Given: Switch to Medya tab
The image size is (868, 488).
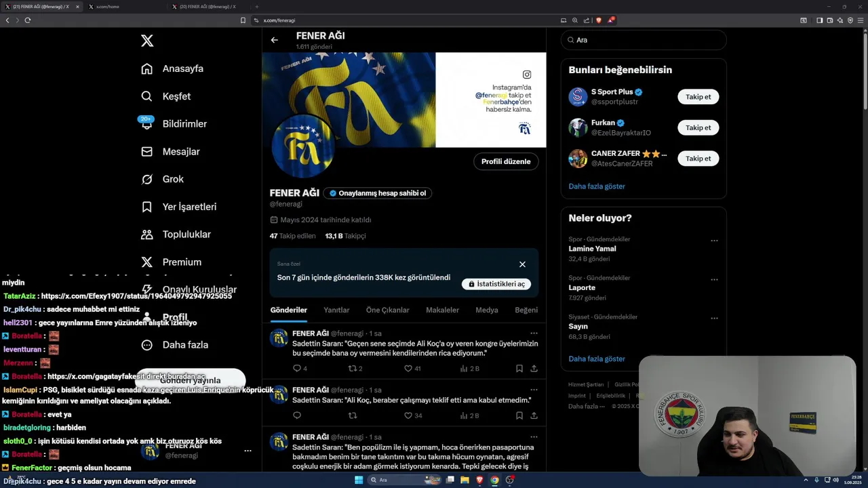Looking at the screenshot, I should click(487, 310).
